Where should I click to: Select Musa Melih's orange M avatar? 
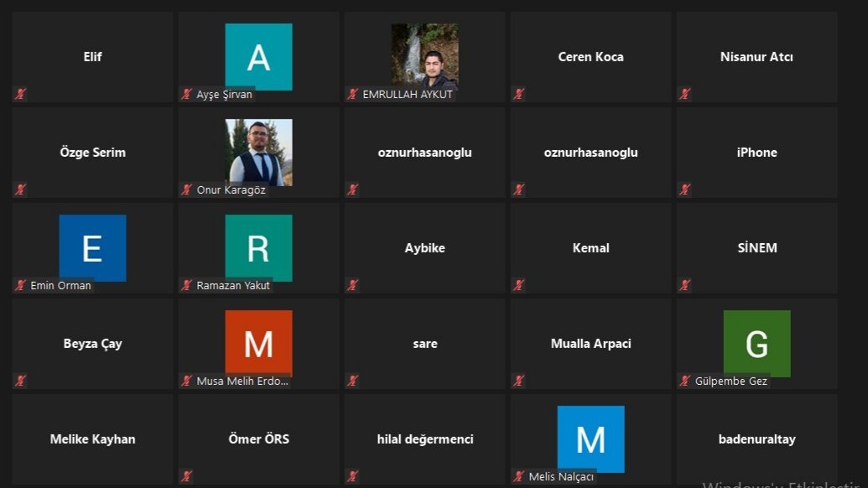coord(258,343)
